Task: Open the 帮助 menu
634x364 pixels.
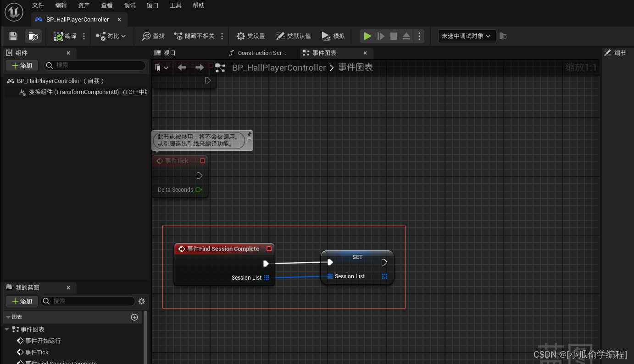Action: click(199, 6)
